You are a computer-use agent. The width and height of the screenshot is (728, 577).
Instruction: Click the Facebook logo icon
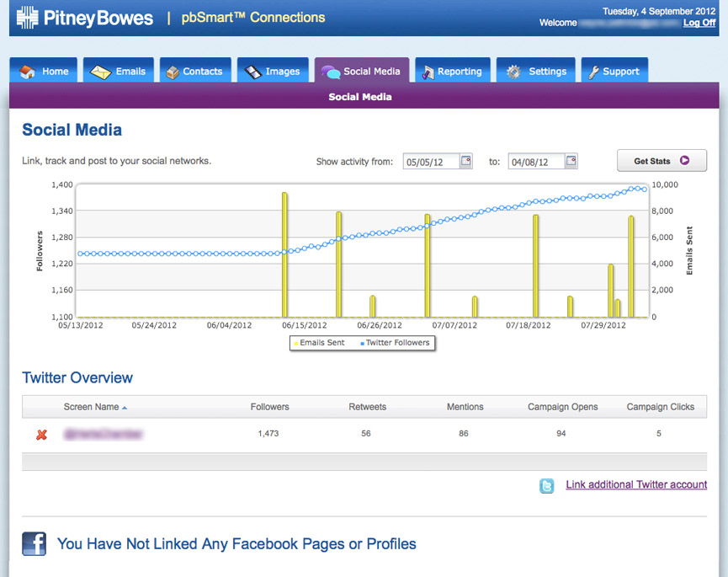point(34,543)
